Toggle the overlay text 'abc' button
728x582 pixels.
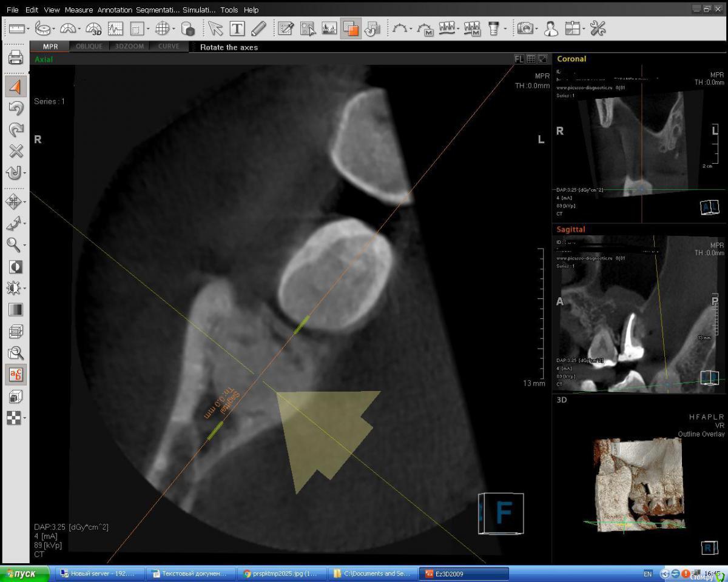pyautogui.click(x=16, y=375)
